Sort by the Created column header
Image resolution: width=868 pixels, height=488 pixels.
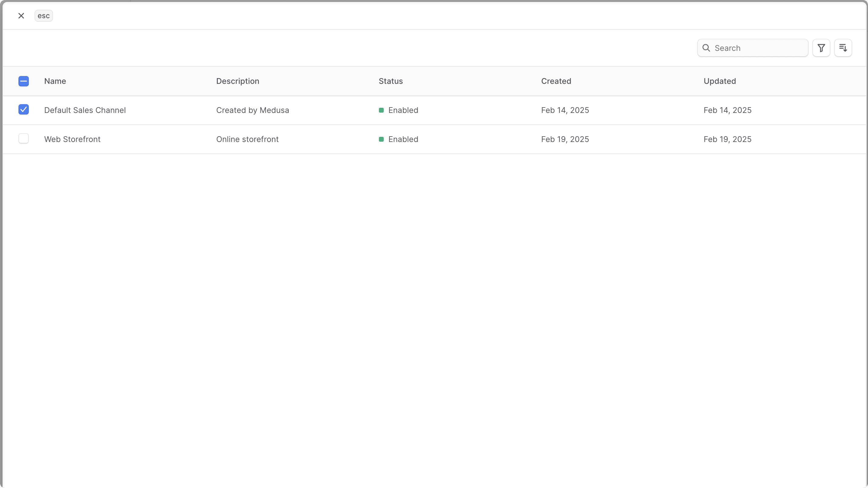[556, 81]
